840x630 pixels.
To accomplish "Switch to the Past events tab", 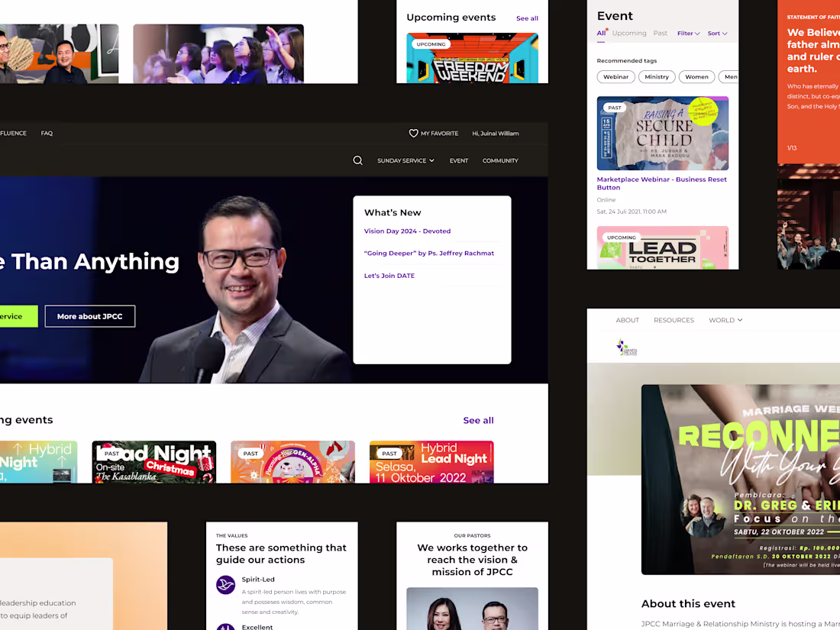I will (x=660, y=33).
